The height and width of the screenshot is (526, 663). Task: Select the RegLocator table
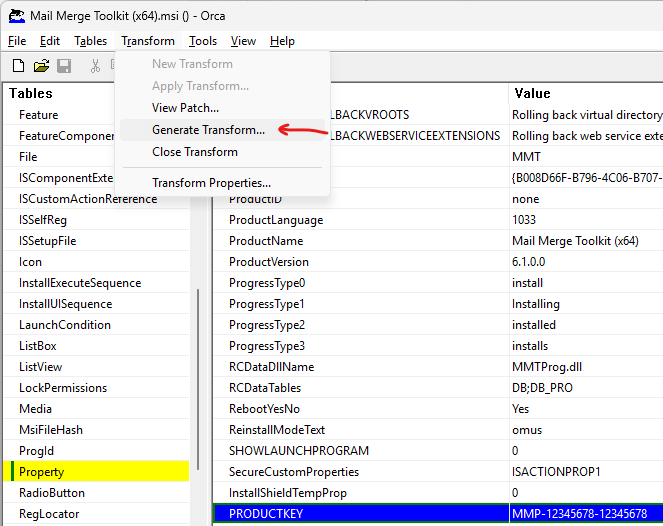click(x=49, y=514)
